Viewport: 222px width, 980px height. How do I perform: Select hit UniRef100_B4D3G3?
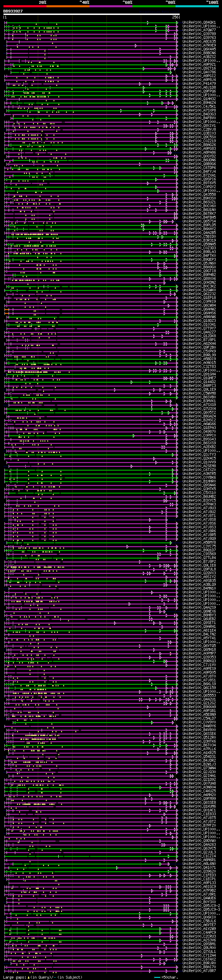pyautogui.click(x=199, y=114)
